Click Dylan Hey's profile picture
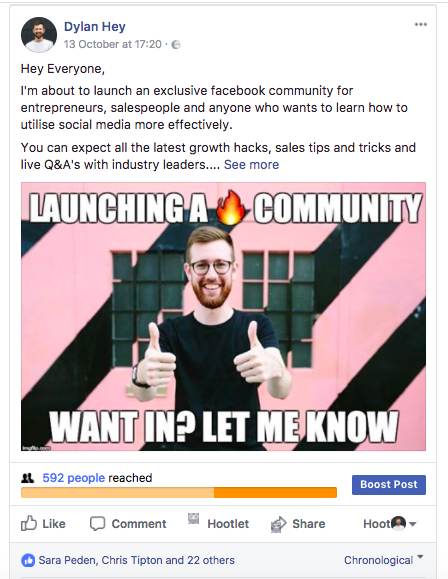The image size is (448, 579). pyautogui.click(x=39, y=35)
